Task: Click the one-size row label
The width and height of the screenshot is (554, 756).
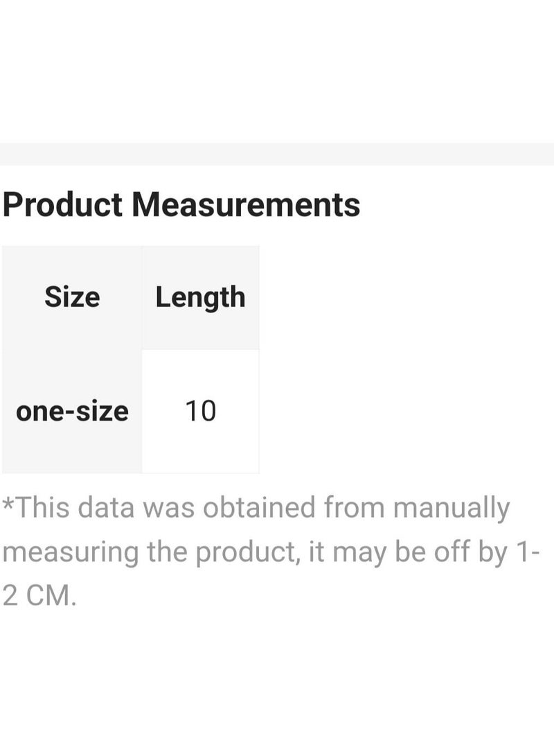Action: [72, 412]
